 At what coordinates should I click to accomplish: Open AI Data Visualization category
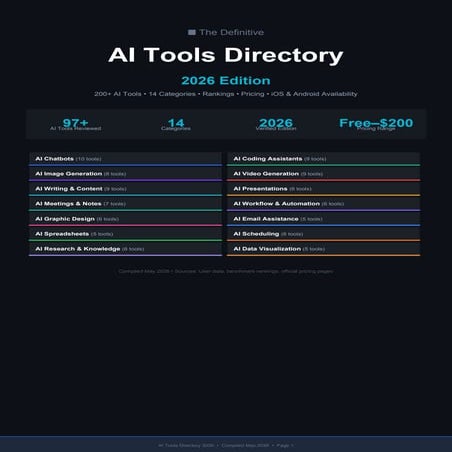(x=323, y=249)
